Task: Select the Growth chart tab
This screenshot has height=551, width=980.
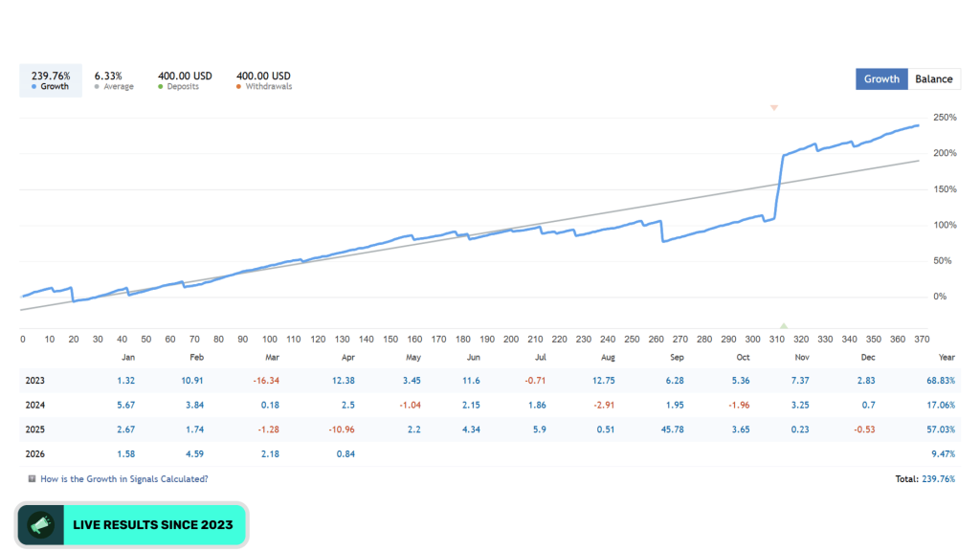Action: tap(881, 79)
